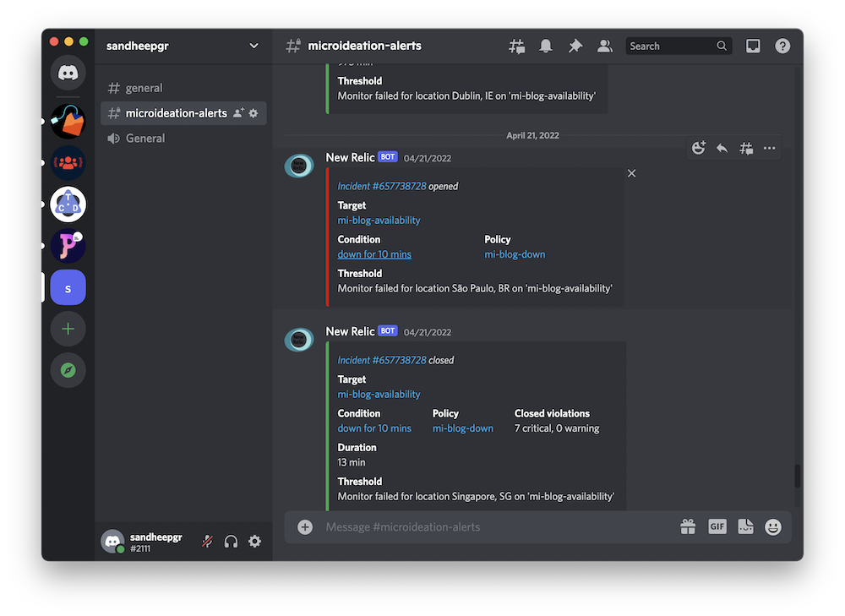Expand the sandheepgr server dropdown
This screenshot has width=845, height=616.
pyautogui.click(x=253, y=46)
